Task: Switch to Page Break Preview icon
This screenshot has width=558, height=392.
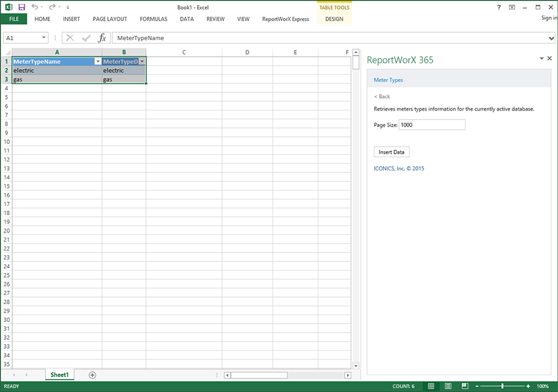Action: click(466, 386)
